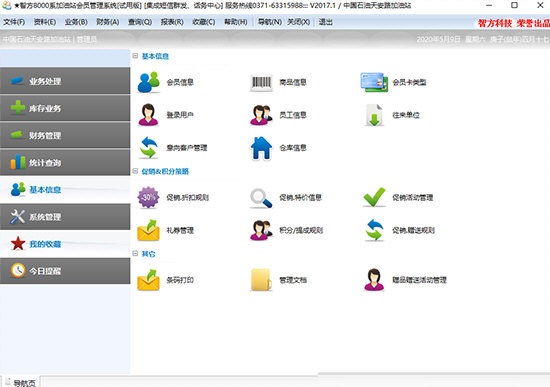Collapse the 其它 section

click(135, 253)
